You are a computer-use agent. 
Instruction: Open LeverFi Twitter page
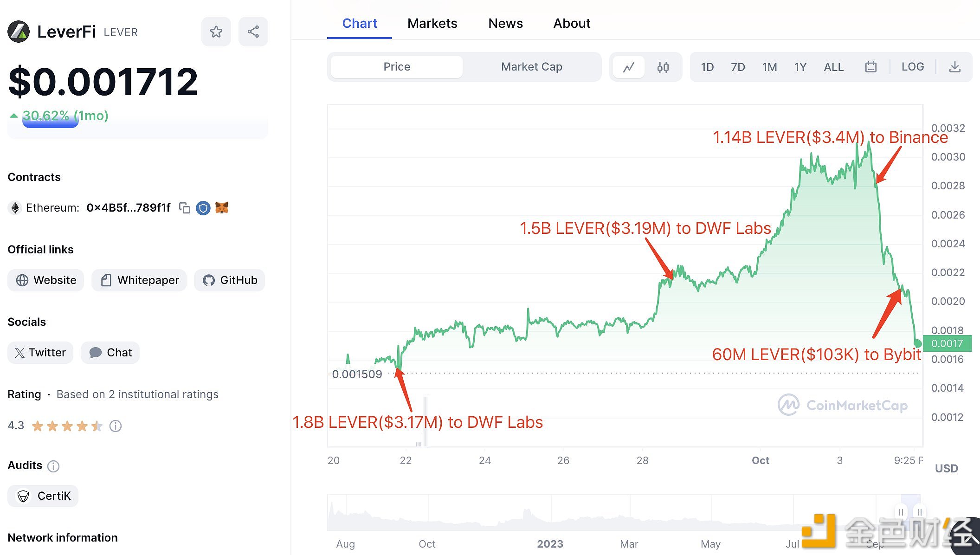(x=40, y=353)
